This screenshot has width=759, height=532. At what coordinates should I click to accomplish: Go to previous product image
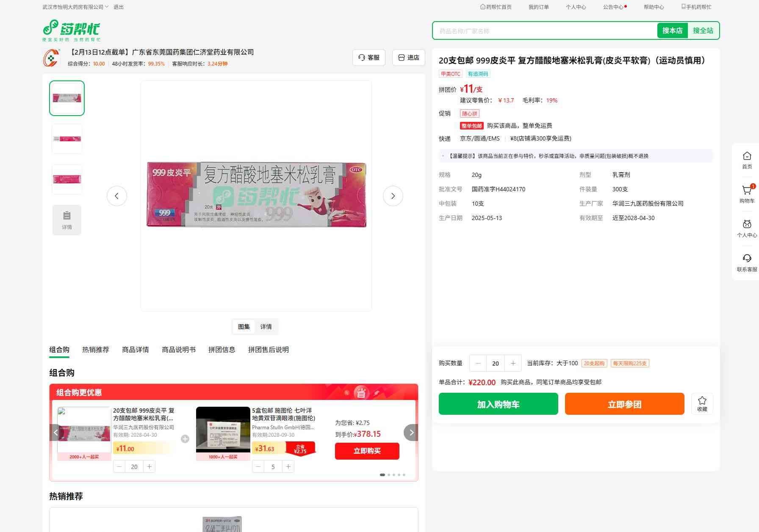(117, 196)
